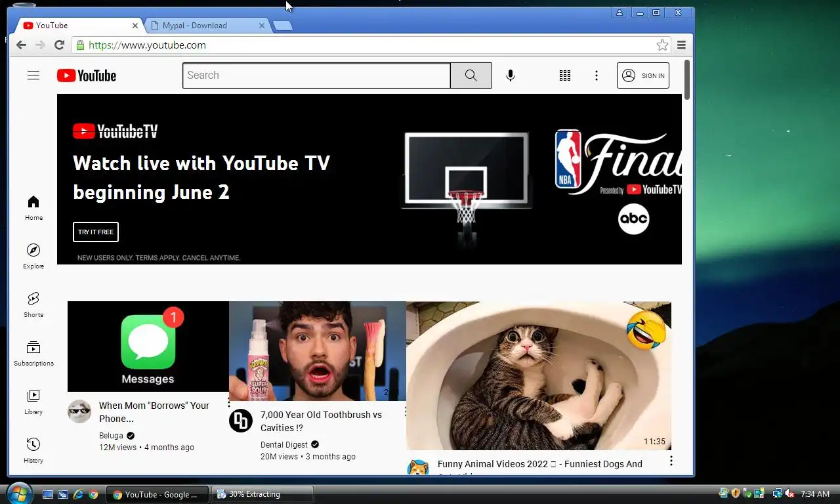Open the Windows Start orb
This screenshot has height=504, width=840.
pyautogui.click(x=18, y=493)
